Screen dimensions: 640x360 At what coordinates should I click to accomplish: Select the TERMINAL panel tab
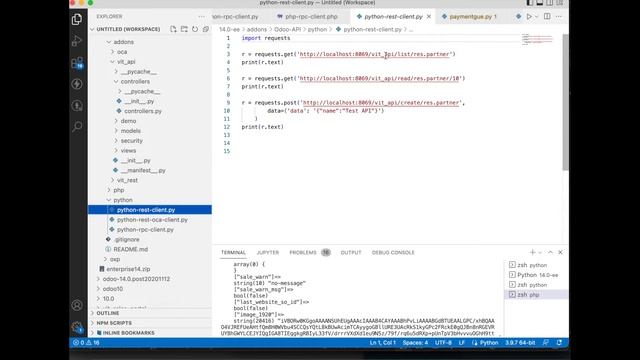[233, 253]
